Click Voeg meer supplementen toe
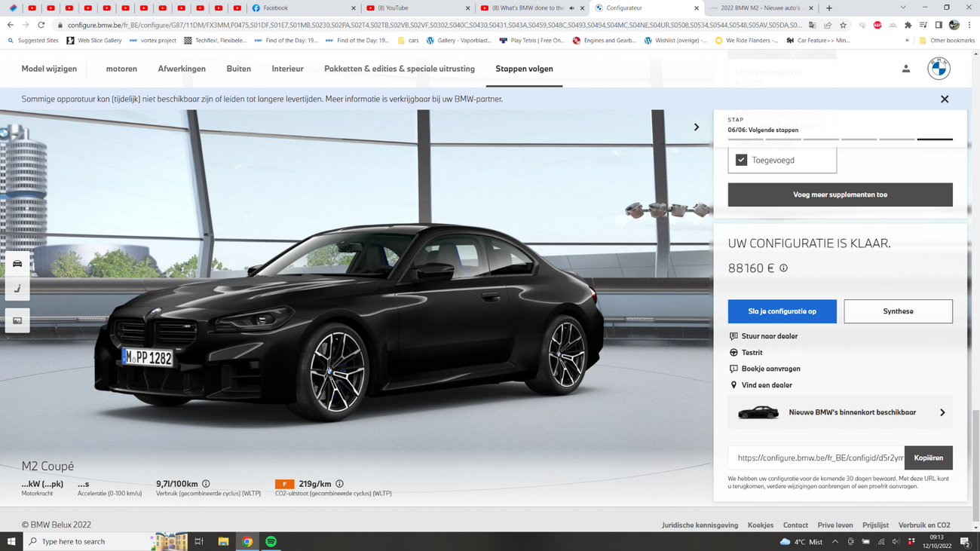This screenshot has width=980, height=551. click(x=840, y=194)
